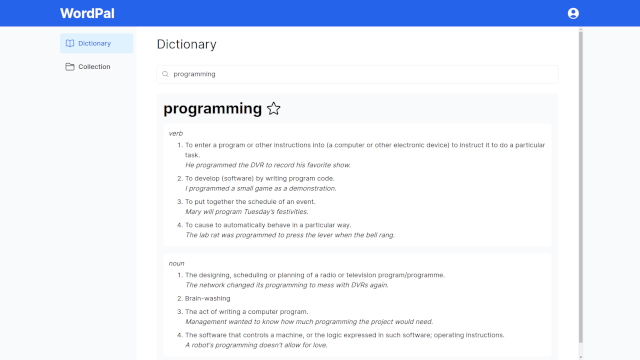Image resolution: width=640 pixels, height=360 pixels.
Task: Select definition 'To cause to automatically behave in a particular way.'
Action: [268, 225]
